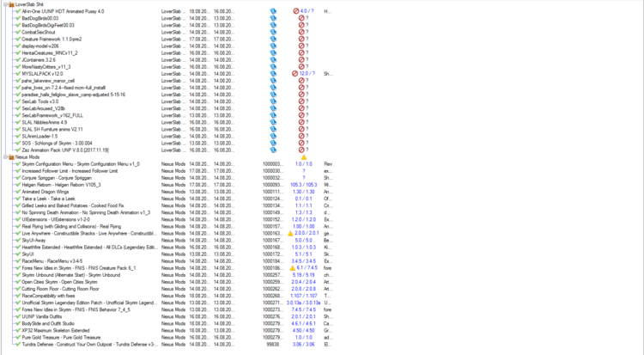Click the blue flag icon for SLAL NibblesAnims 4.9

(x=273, y=122)
